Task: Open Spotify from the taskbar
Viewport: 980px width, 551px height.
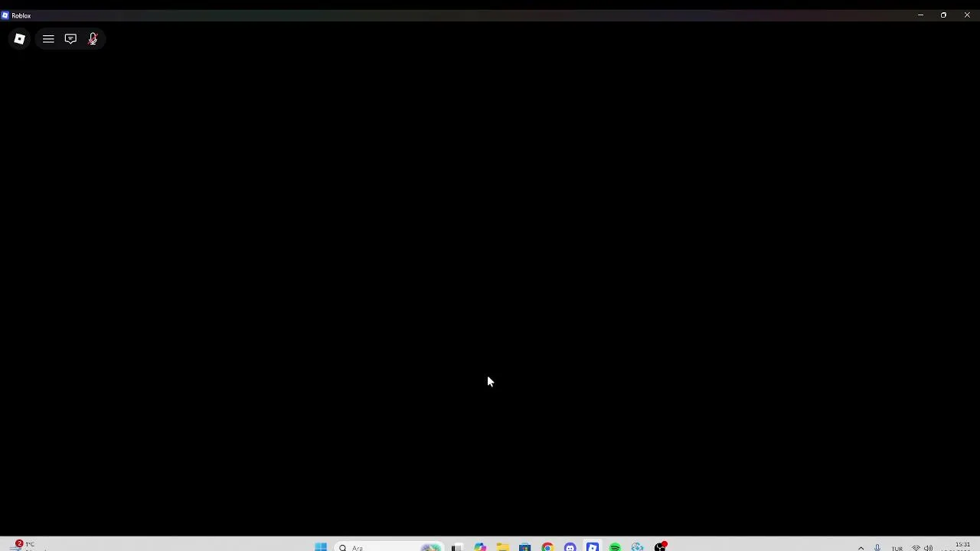Action: click(615, 546)
